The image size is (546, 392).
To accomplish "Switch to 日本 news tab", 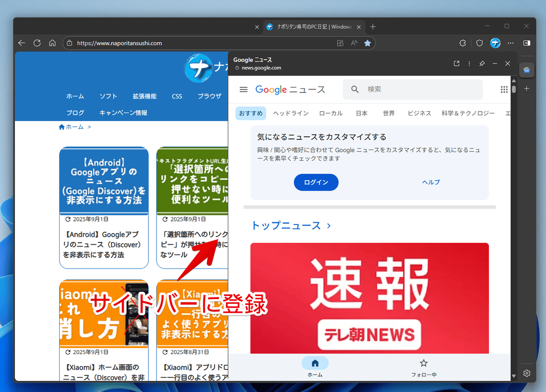I will click(x=361, y=113).
